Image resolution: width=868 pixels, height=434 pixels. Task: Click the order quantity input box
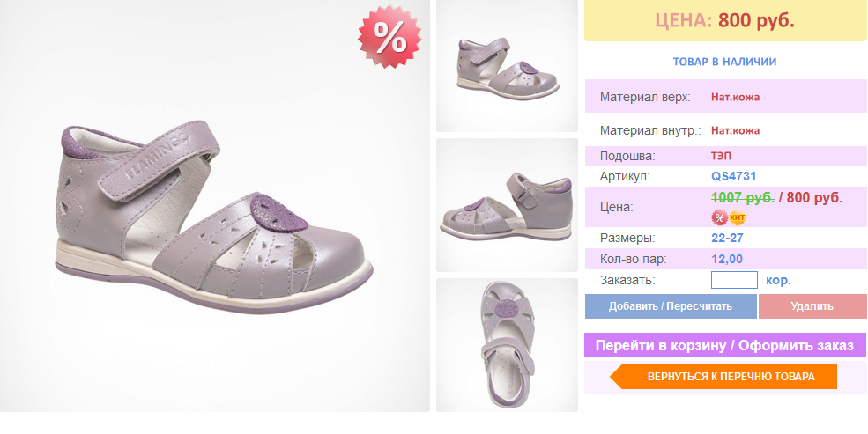(734, 280)
